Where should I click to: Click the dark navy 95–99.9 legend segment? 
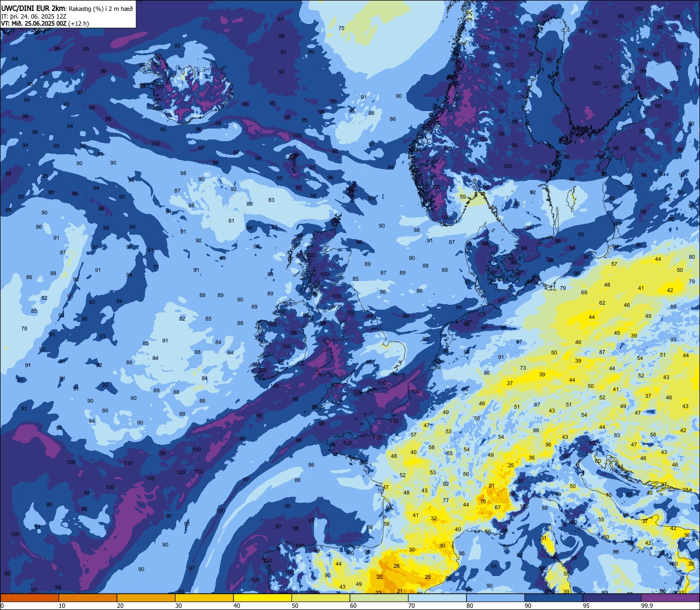[x=612, y=597]
